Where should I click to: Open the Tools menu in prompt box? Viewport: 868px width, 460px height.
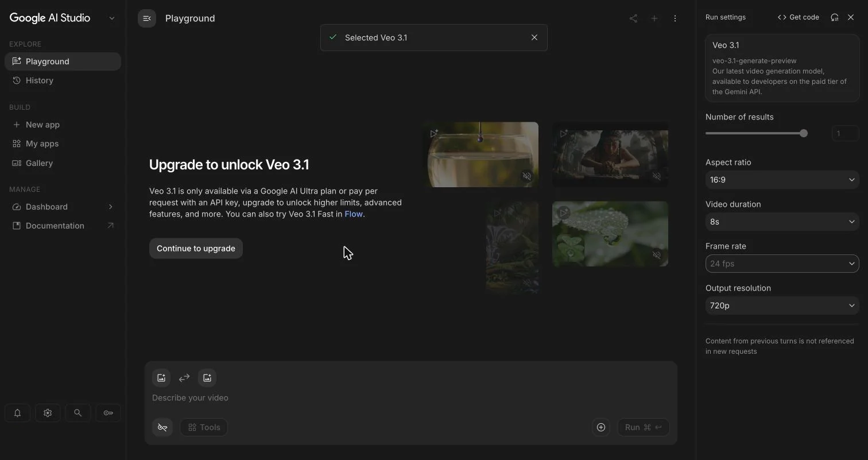coord(204,427)
